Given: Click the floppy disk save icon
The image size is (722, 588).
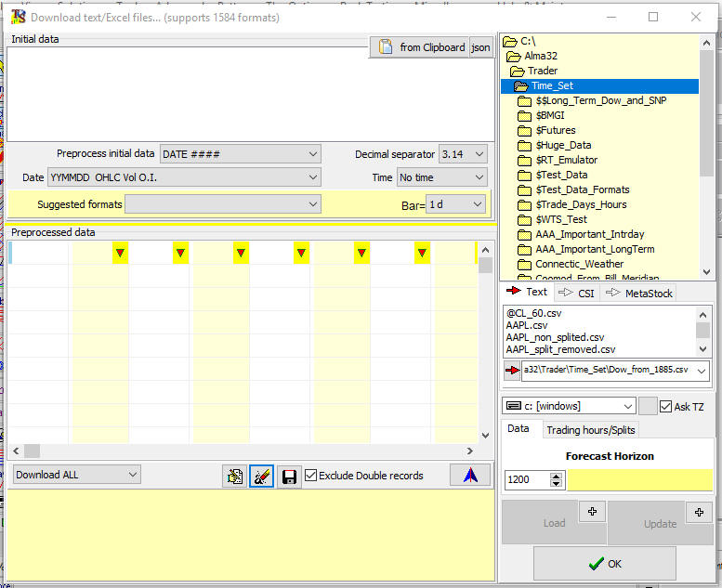Looking at the screenshot, I should [289, 476].
